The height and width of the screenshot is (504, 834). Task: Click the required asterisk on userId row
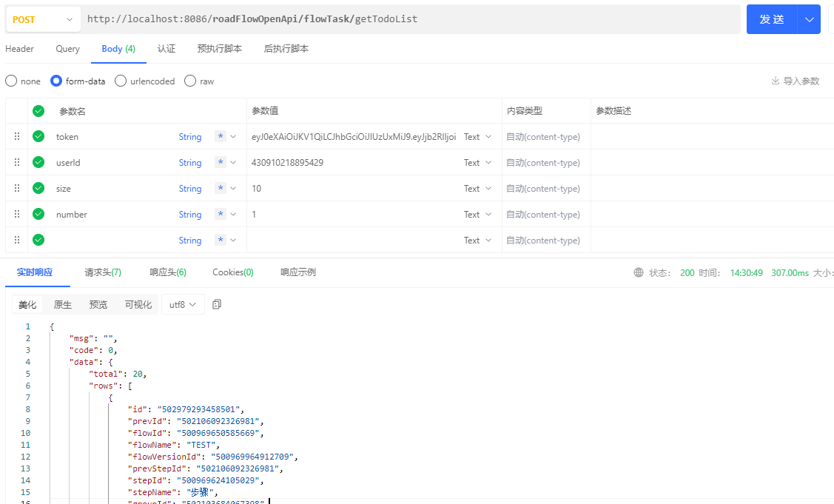coord(221,162)
